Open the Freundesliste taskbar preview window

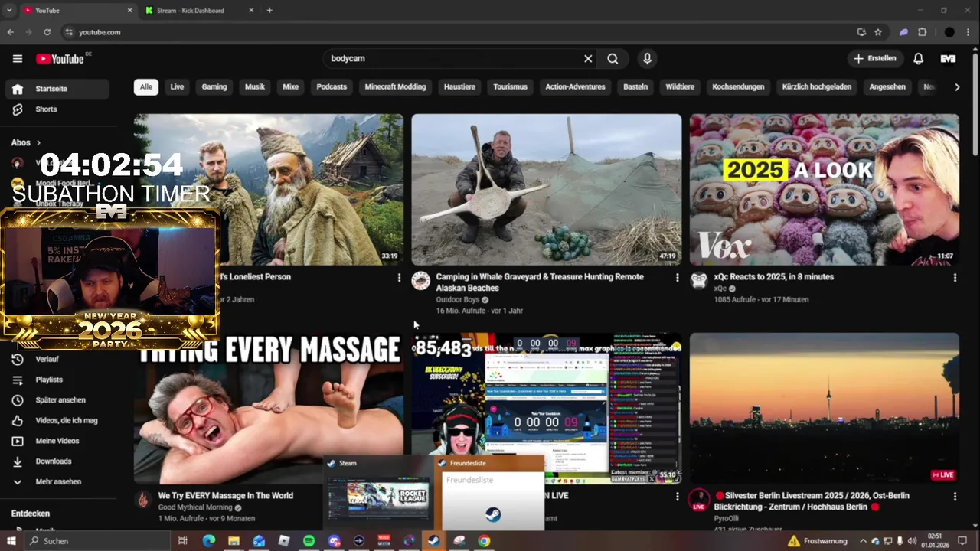tap(491, 492)
